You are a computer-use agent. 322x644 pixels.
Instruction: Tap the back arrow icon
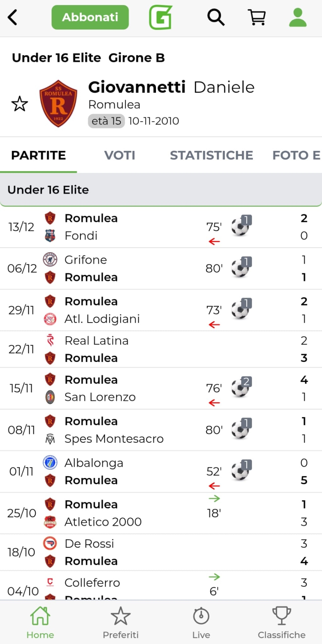(13, 17)
